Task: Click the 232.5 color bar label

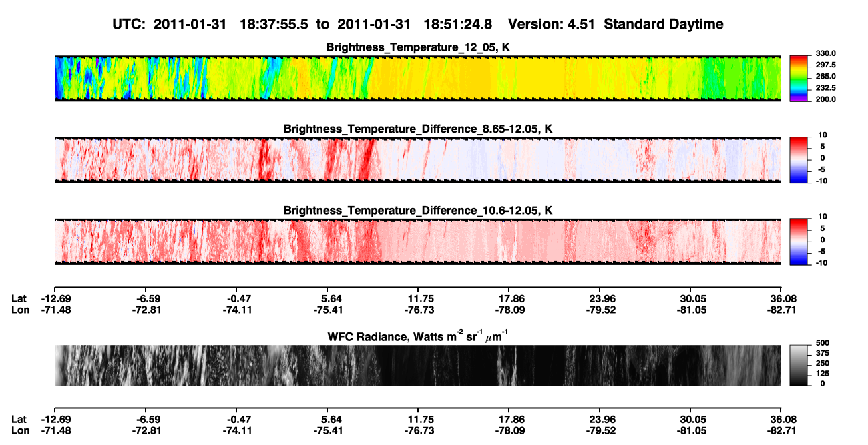Action: click(825, 87)
